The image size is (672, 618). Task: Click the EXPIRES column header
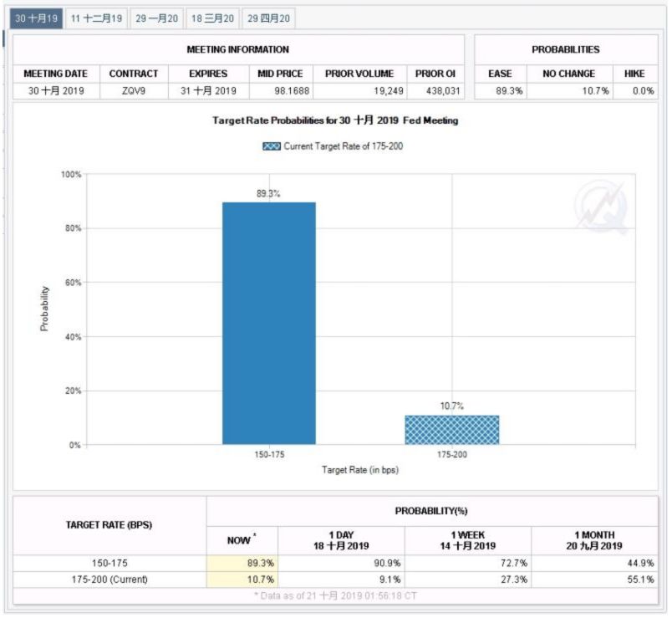(x=208, y=74)
